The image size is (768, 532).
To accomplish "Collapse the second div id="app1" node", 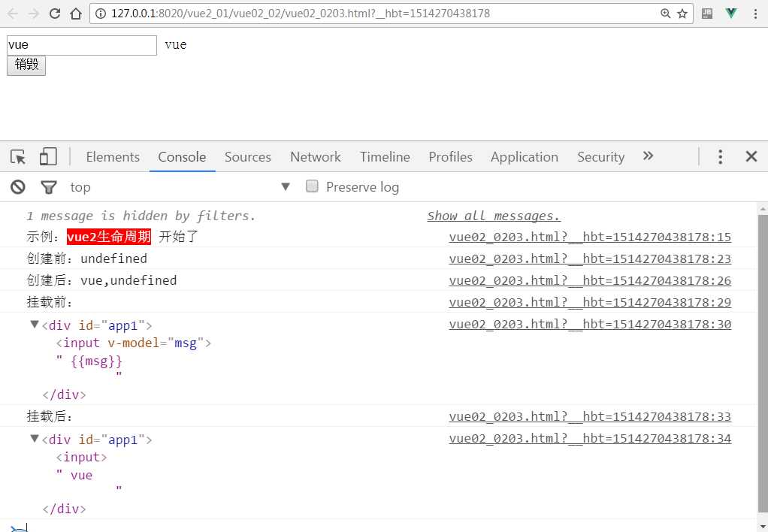I will (35, 438).
